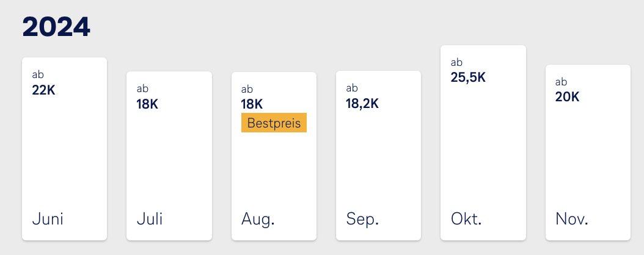Click the 18K price above Bestpreis
The width and height of the screenshot is (644, 255).
coord(252,104)
